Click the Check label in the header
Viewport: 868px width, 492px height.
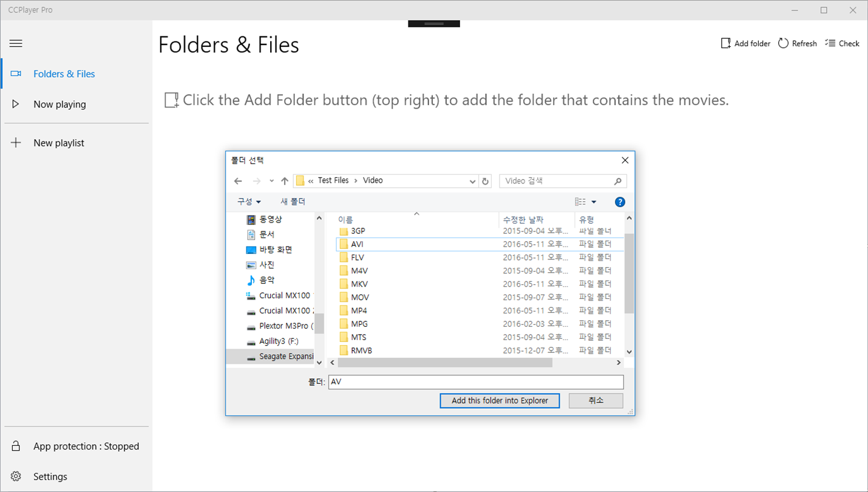(x=849, y=43)
